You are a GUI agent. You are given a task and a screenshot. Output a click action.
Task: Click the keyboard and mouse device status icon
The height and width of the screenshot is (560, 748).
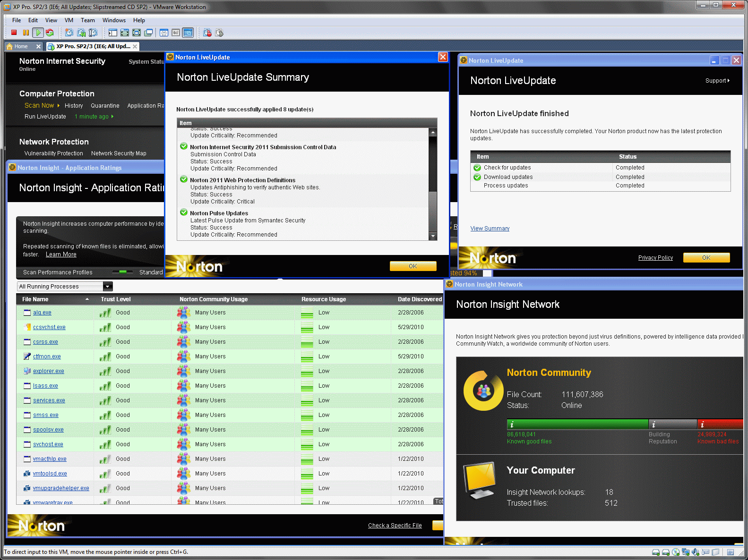[705, 552]
